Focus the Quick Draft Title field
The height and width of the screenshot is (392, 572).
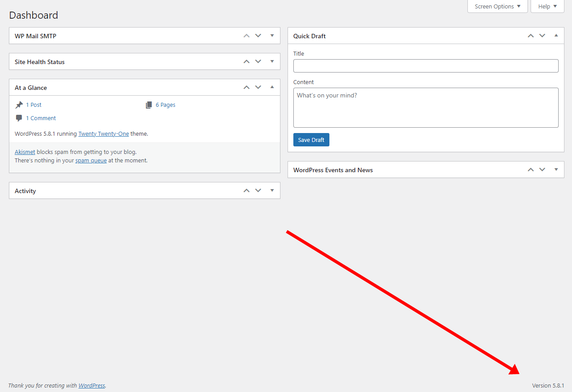coord(426,66)
